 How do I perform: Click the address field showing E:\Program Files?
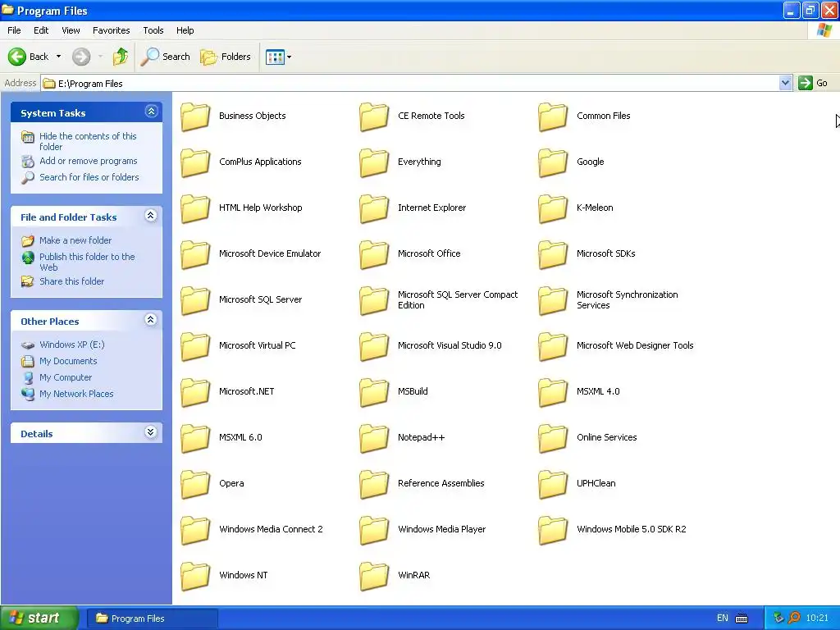click(x=410, y=83)
